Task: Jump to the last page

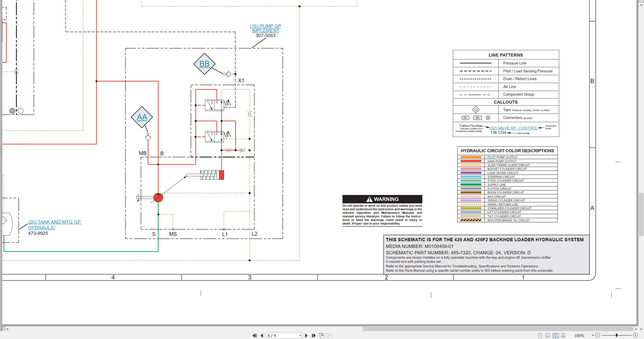Action: [314, 335]
